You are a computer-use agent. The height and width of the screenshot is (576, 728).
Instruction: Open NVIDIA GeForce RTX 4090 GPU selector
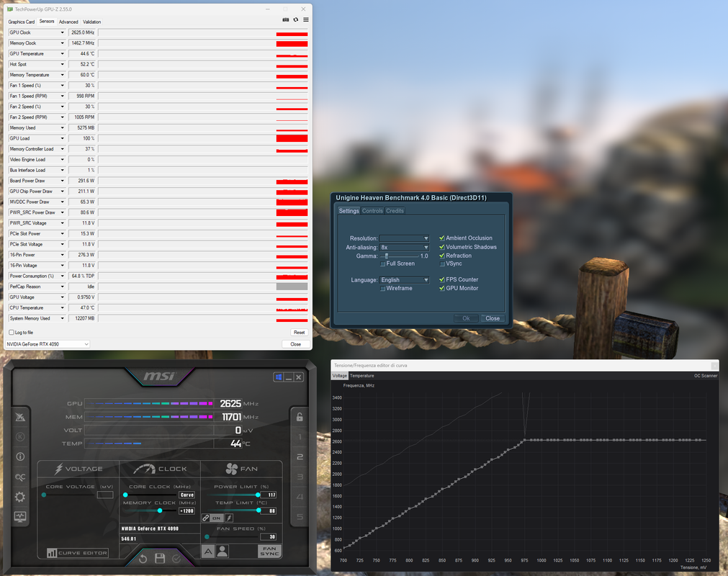click(x=48, y=344)
